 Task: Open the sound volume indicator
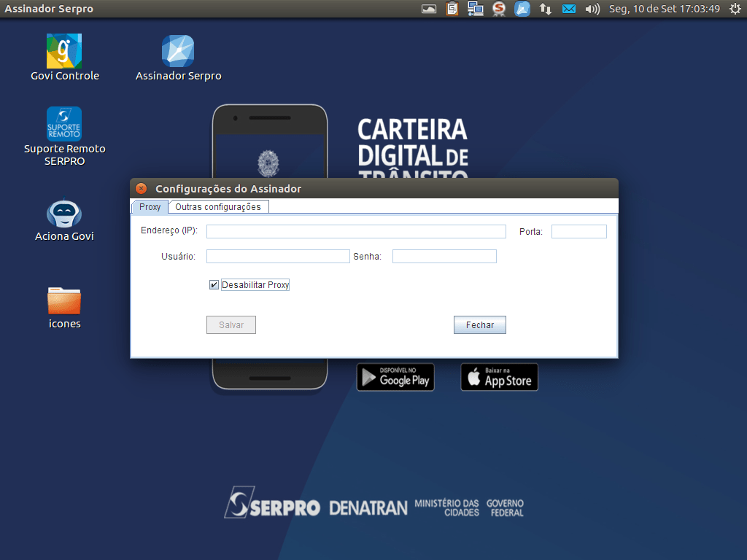pyautogui.click(x=592, y=9)
